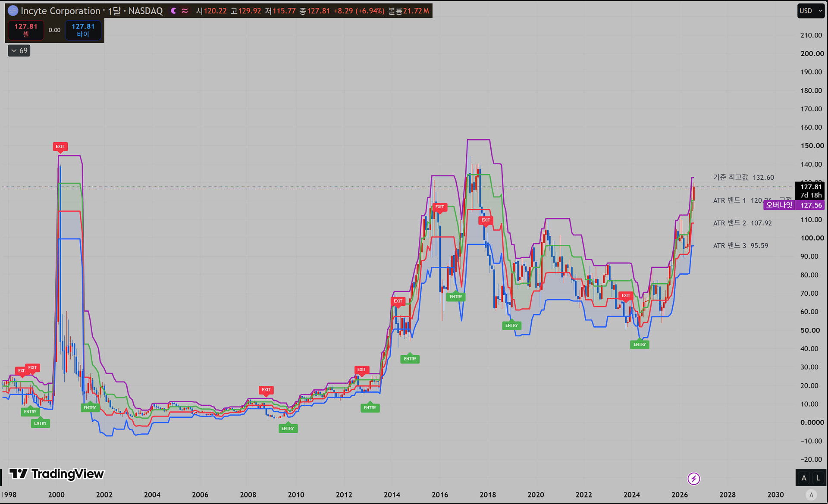This screenshot has height=504, width=828.
Task: Click the EXIT marker at the 2000 price peak
Action: coord(60,147)
